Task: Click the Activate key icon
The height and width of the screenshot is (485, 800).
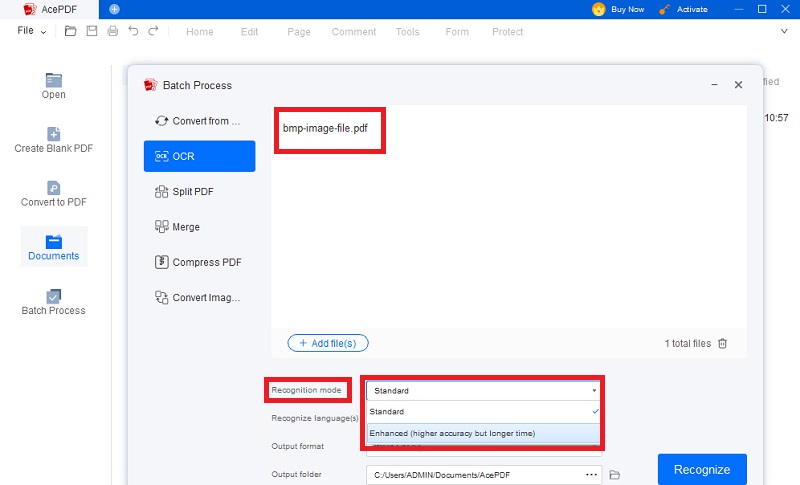Action: pyautogui.click(x=664, y=9)
